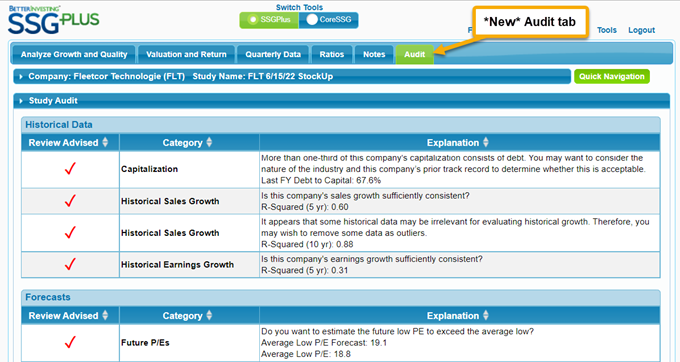Image resolution: width=680 pixels, height=362 pixels.
Task: Select the Capitalization category cell
Action: 189,169
